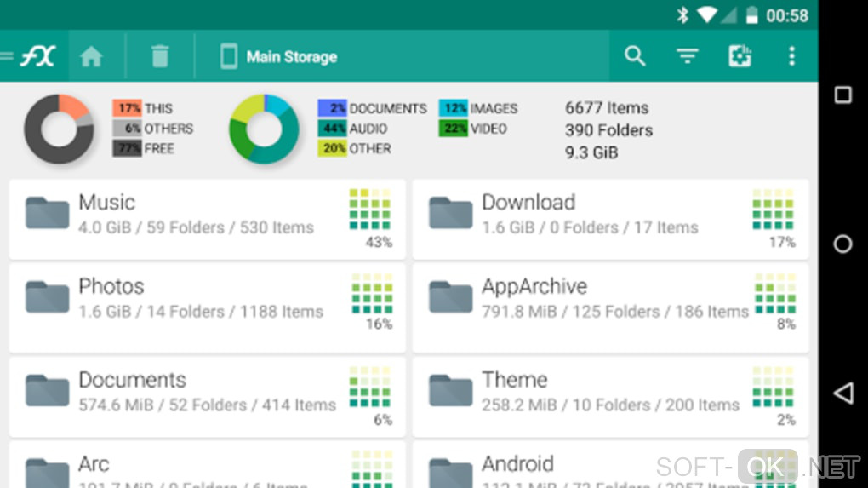Tap the 6677 Items text
868x488 pixels.
[607, 108]
